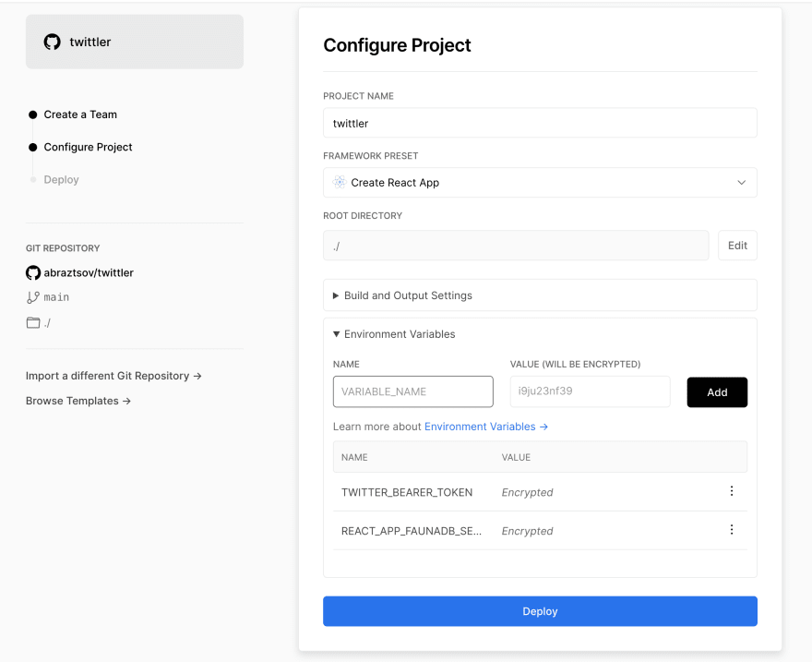Image resolution: width=812 pixels, height=662 pixels.
Task: Click Add to save environment variable
Action: pos(717,392)
